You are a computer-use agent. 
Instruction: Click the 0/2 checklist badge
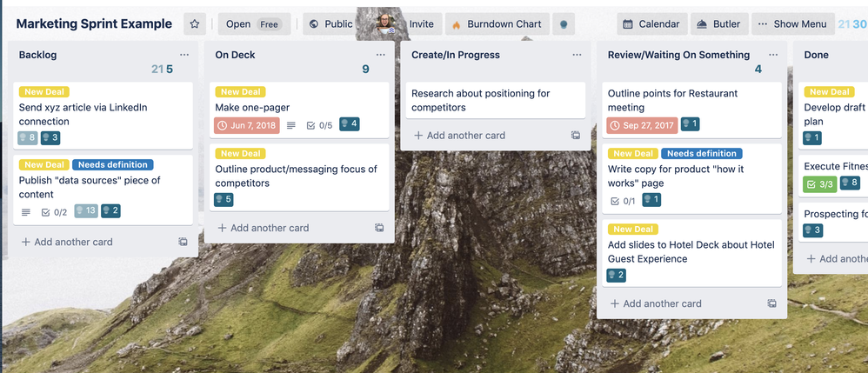pyautogui.click(x=54, y=212)
